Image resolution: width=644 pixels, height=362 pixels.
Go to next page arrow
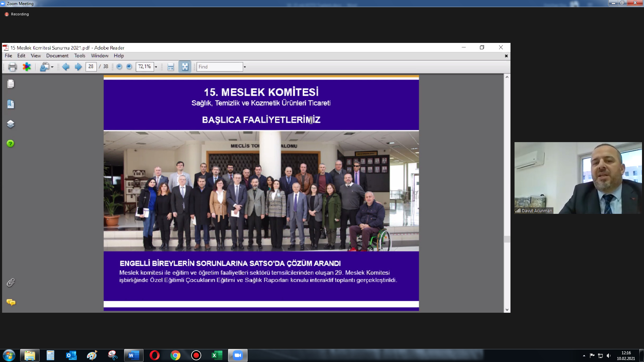(x=78, y=67)
